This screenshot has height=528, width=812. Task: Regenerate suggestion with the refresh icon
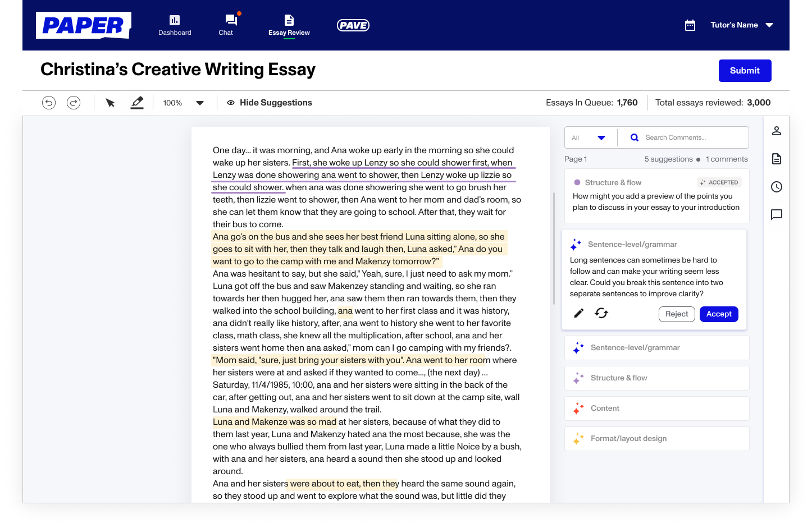pyautogui.click(x=601, y=313)
